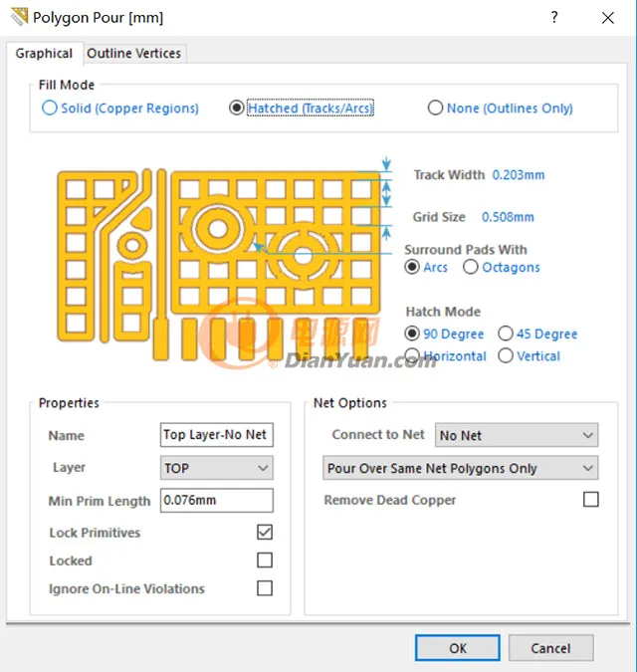Select 45 Degree hatch mode

click(506, 335)
